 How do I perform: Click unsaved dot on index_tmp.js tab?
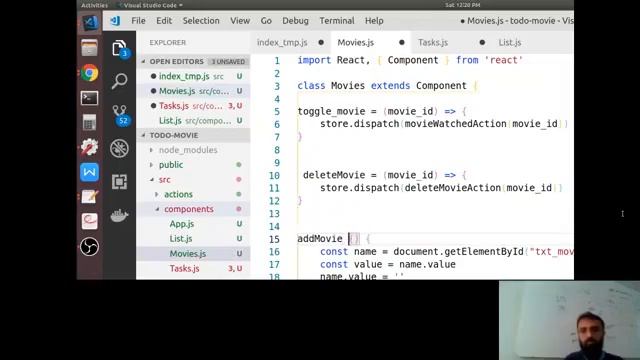[x=321, y=42]
